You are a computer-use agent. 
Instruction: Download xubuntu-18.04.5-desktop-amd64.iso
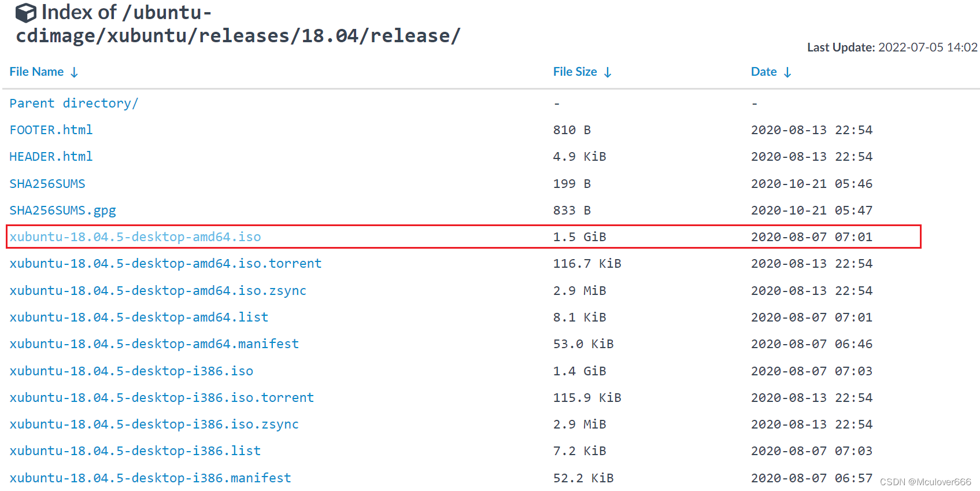(x=135, y=237)
